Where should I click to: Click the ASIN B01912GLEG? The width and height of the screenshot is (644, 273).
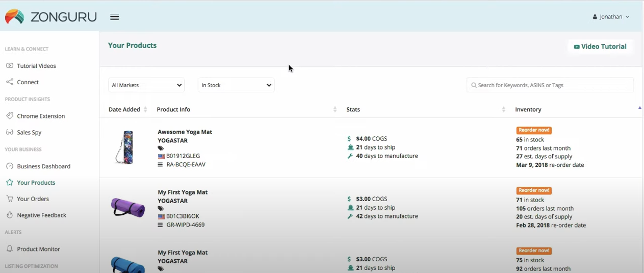point(183,156)
